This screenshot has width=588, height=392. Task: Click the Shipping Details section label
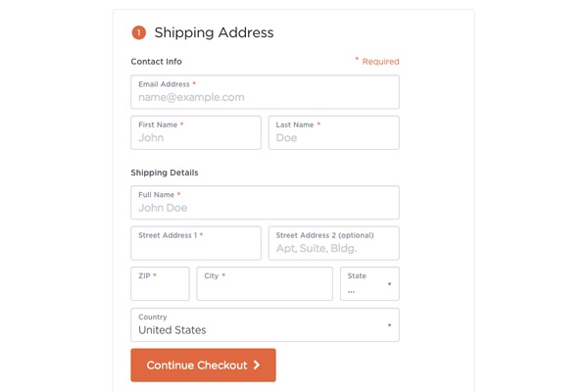[164, 172]
